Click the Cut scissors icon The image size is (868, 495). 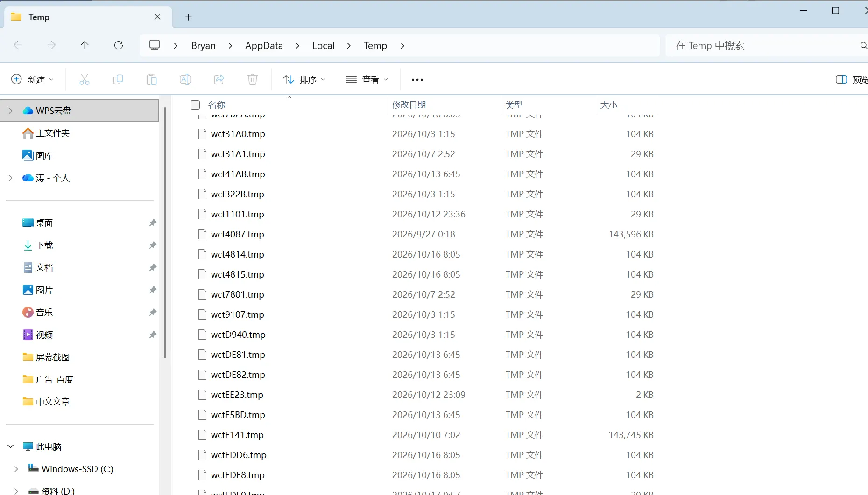click(x=85, y=79)
